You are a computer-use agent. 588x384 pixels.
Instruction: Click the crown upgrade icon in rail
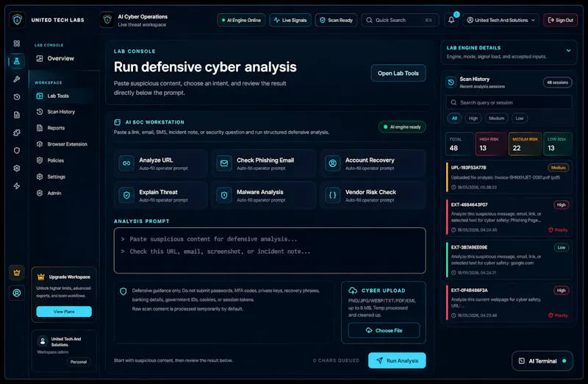coord(16,273)
